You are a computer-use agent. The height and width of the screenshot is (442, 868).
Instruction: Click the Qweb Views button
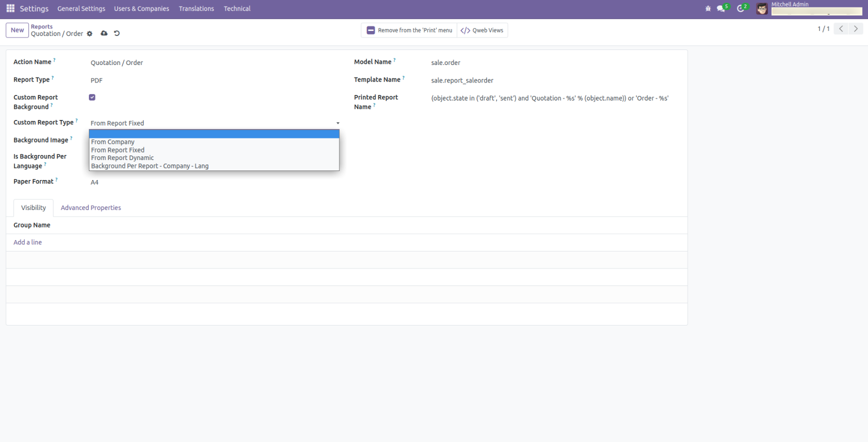click(x=482, y=30)
